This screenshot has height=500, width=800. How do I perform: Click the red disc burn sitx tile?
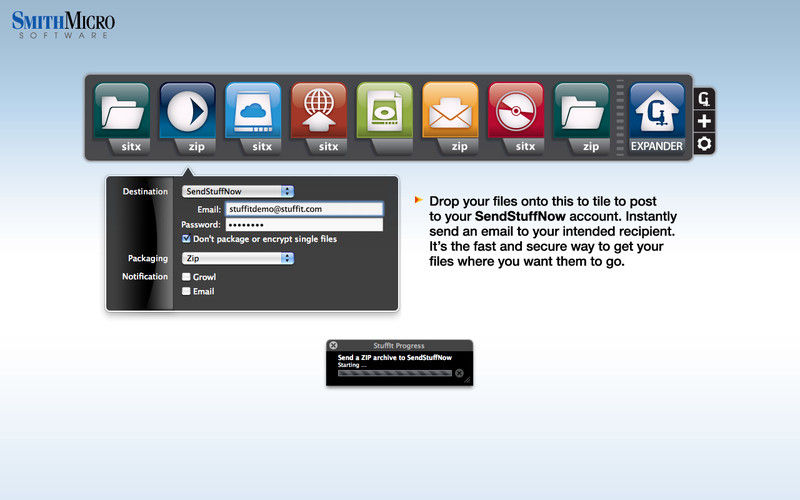[x=516, y=118]
